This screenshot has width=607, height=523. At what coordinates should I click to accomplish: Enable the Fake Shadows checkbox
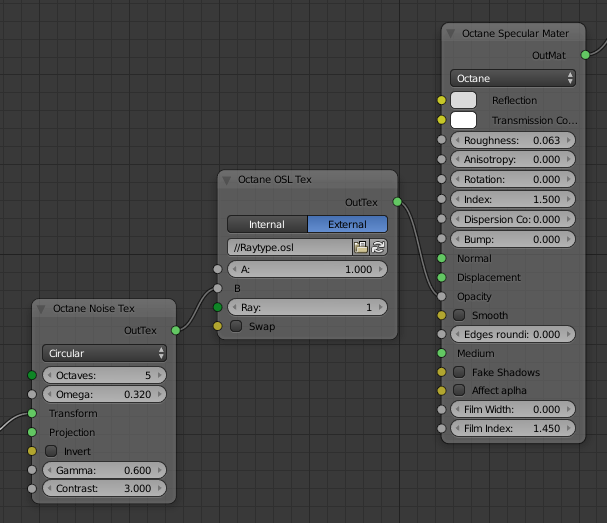point(461,372)
